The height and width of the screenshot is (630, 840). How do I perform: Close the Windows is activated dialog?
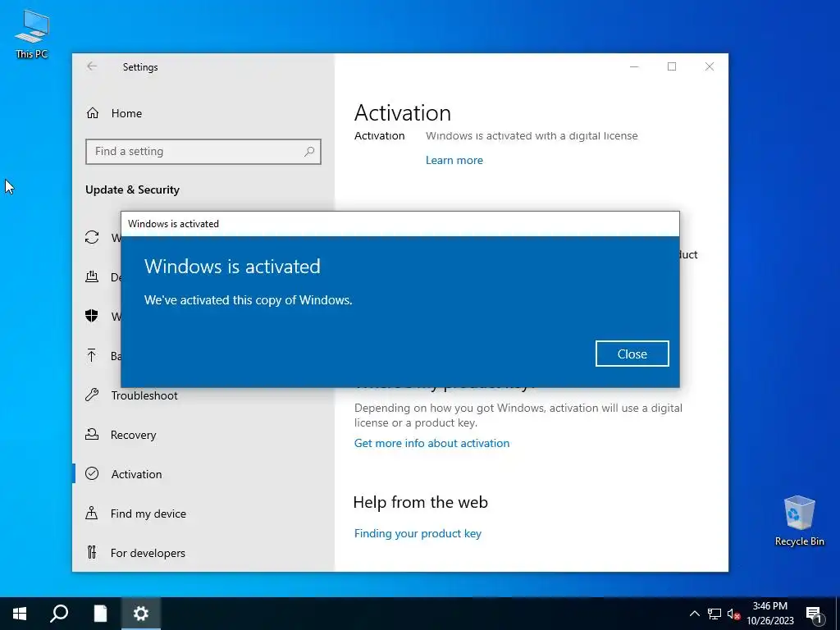[632, 354]
